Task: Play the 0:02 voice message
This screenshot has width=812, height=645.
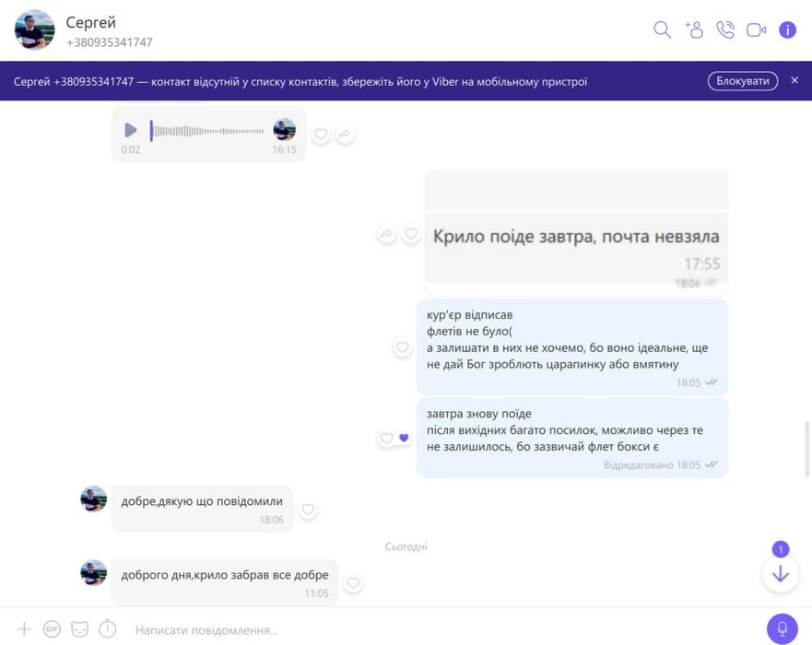Action: coord(131,130)
